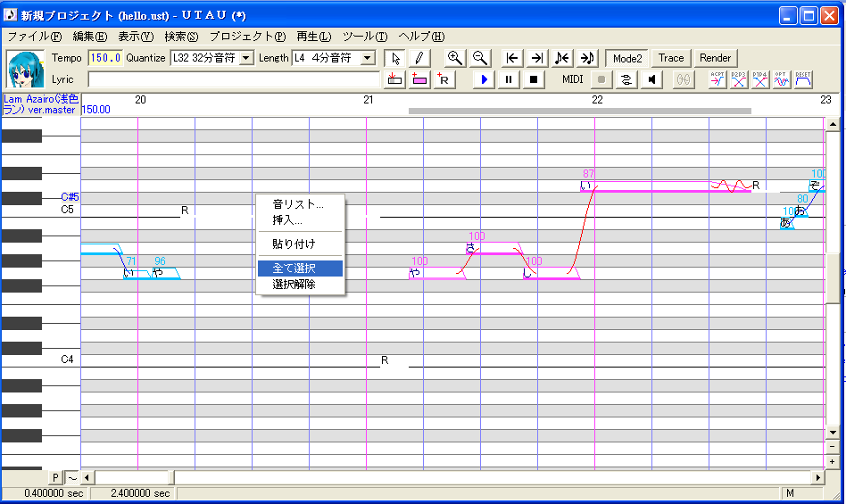Open the プロジェクト(P) menu

point(248,37)
